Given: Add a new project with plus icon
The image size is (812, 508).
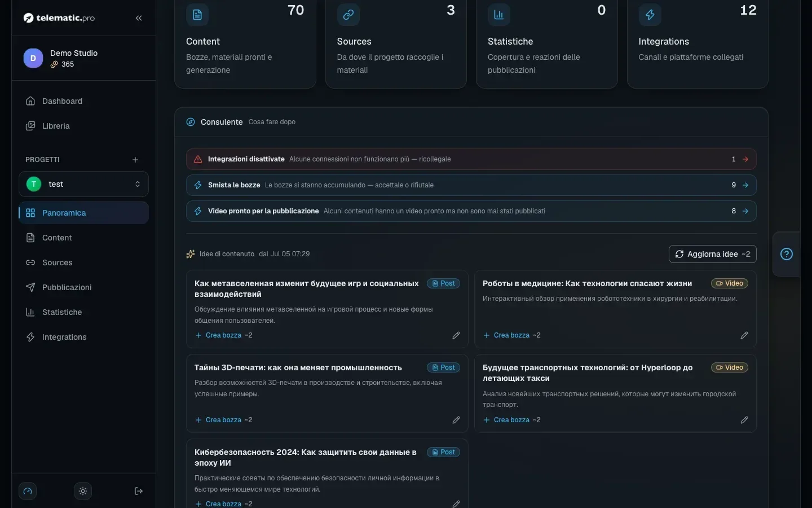Looking at the screenshot, I should (135, 160).
